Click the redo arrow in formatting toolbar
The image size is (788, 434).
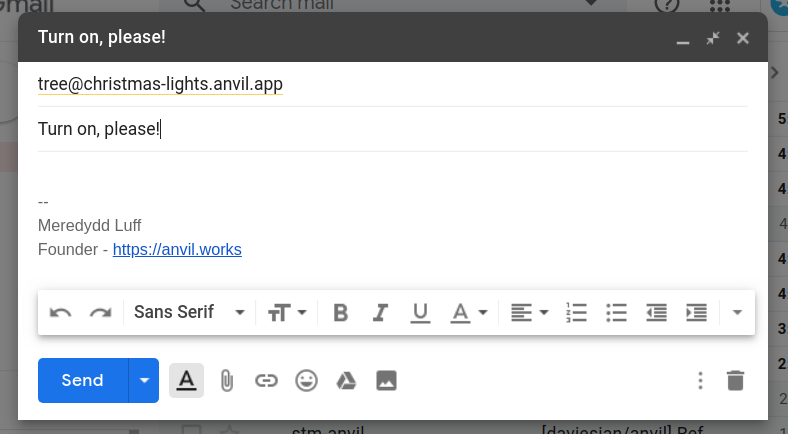100,312
